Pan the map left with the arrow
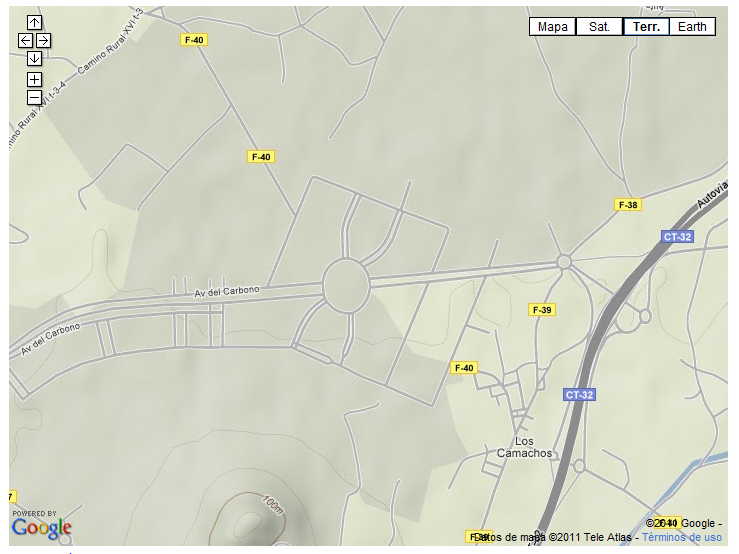This screenshot has height=554, width=739. click(25, 41)
